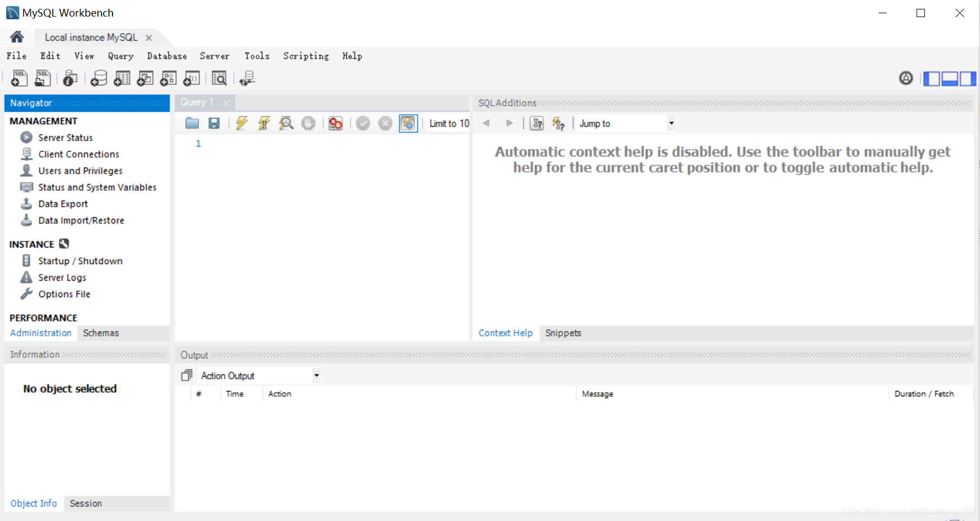The height and width of the screenshot is (521, 980).
Task: Reconnect to DBMS toolbar icon
Action: pyautogui.click(x=247, y=78)
